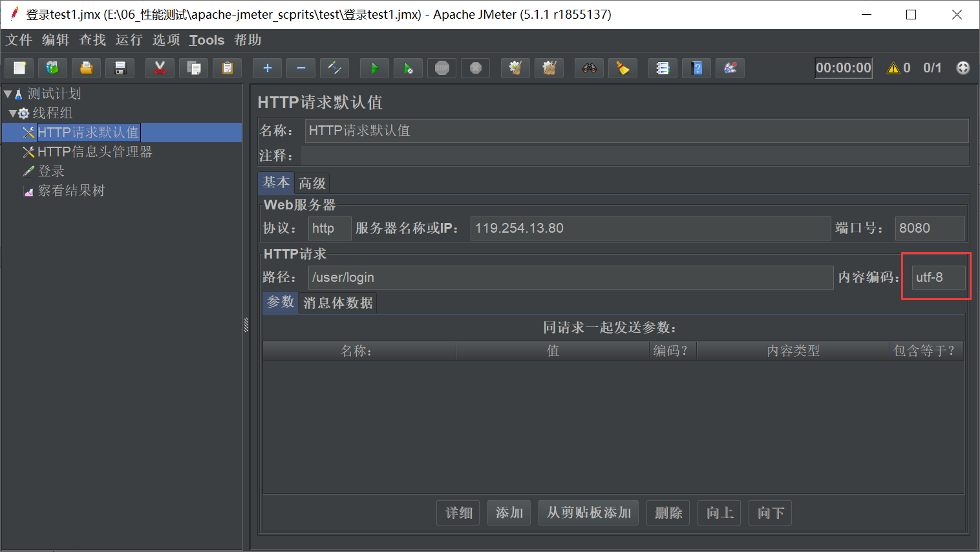Image resolution: width=980 pixels, height=552 pixels.
Task: Click the Shutdown test icon
Action: 475,68
